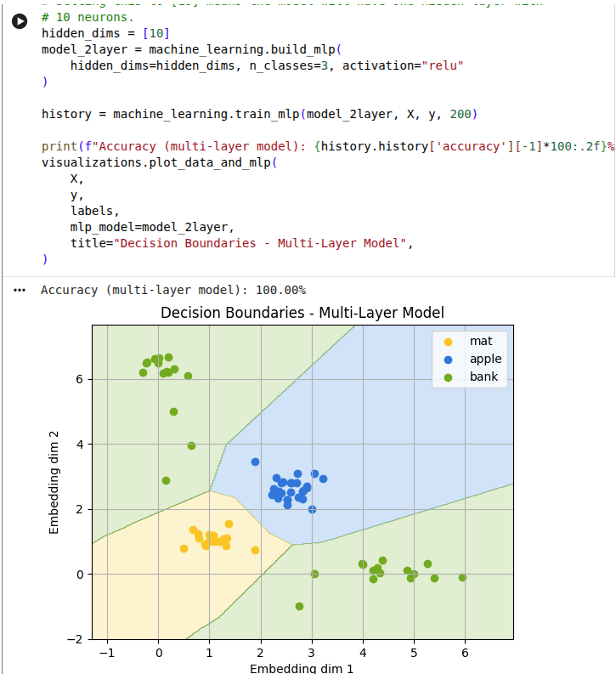616x674 pixels.
Task: Click the yellow mat legend marker
Action: pos(448,342)
